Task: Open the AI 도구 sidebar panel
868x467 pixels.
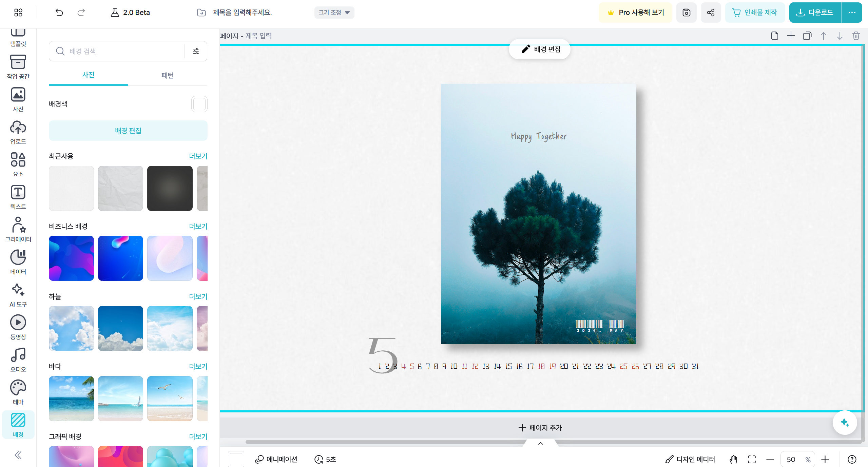Action: (x=18, y=295)
